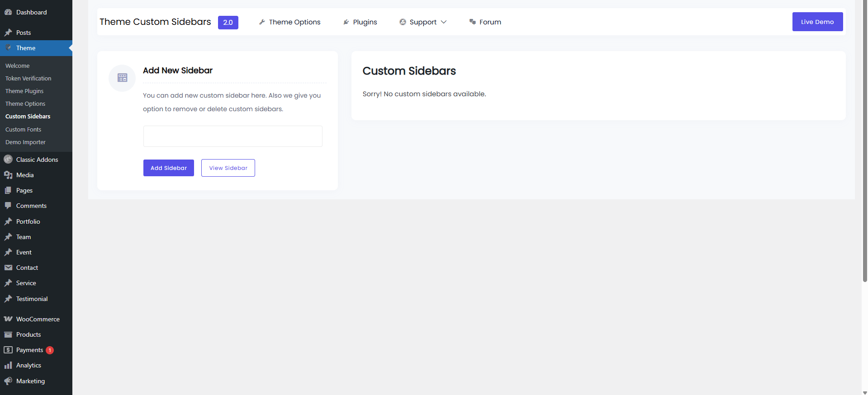The image size is (868, 395).
Task: Click the Comments speech bubble icon
Action: tap(8, 206)
